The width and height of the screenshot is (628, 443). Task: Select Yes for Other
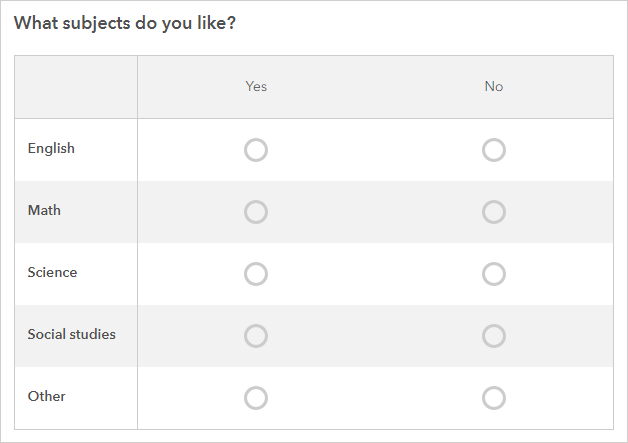256,398
